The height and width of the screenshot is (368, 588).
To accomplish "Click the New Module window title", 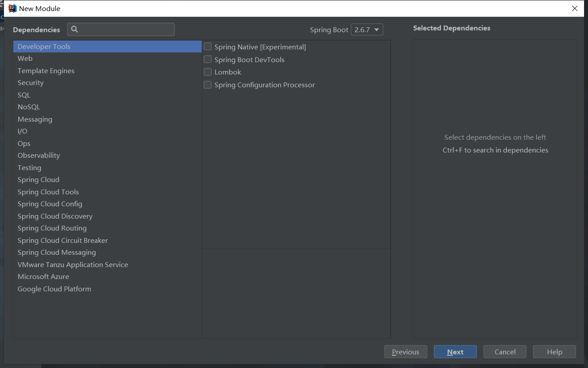I will click(x=40, y=8).
